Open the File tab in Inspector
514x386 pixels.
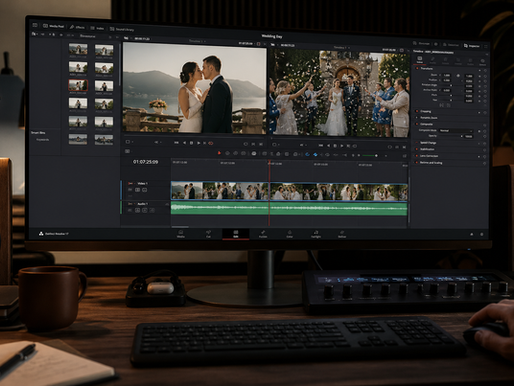pyautogui.click(x=482, y=62)
